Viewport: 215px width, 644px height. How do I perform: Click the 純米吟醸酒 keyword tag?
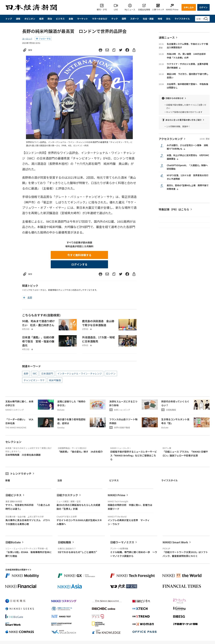click(55, 380)
